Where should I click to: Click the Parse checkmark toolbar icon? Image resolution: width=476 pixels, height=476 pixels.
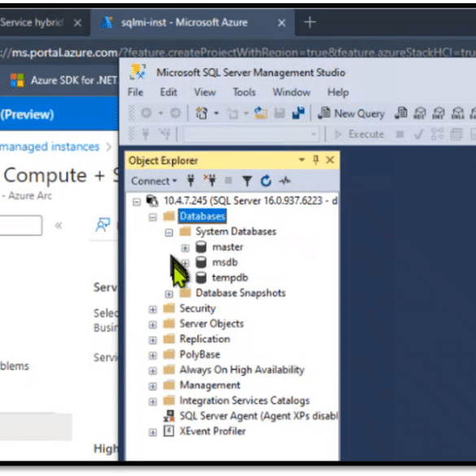click(x=419, y=134)
